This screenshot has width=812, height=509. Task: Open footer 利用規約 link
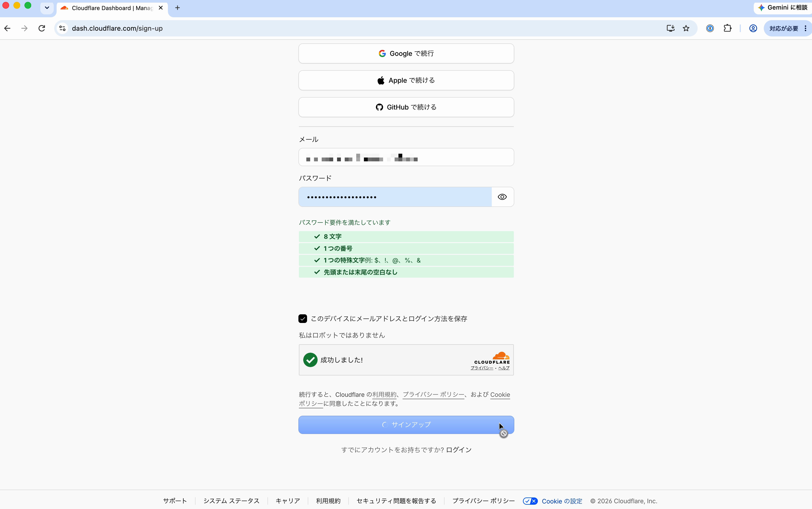point(328,501)
